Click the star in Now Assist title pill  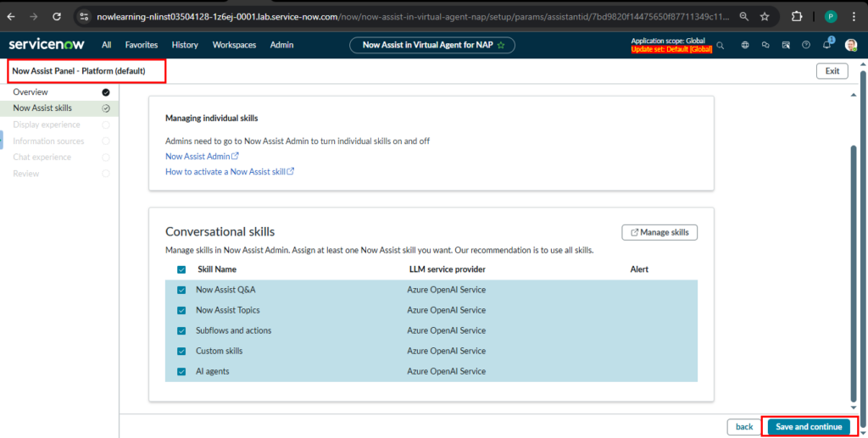[x=501, y=45]
